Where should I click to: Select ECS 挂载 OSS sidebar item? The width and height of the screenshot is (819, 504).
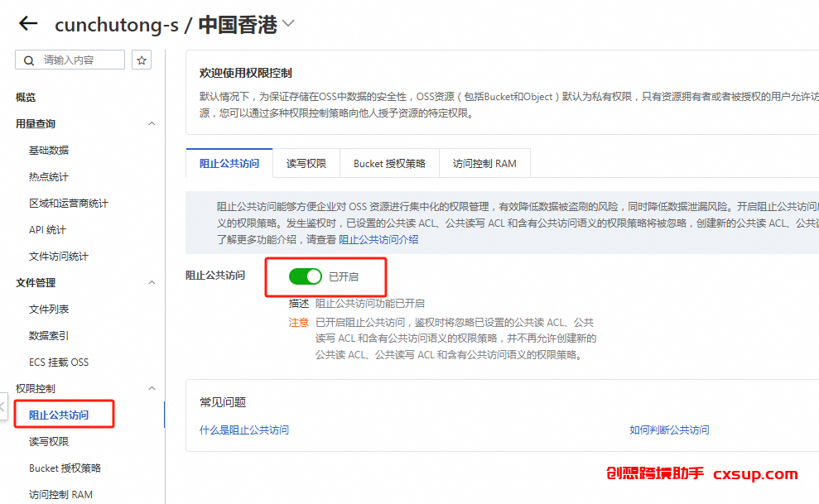pyautogui.click(x=59, y=362)
